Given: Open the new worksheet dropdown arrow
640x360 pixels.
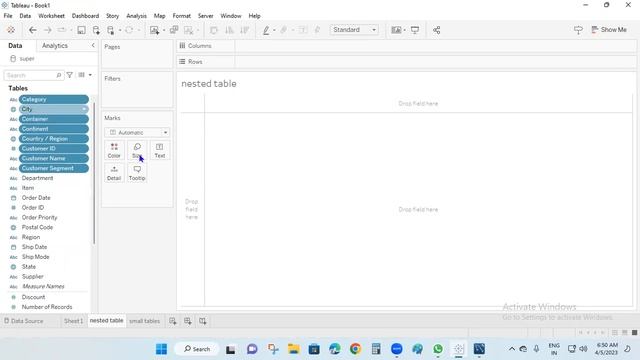Looking at the screenshot, I should click(164, 30).
